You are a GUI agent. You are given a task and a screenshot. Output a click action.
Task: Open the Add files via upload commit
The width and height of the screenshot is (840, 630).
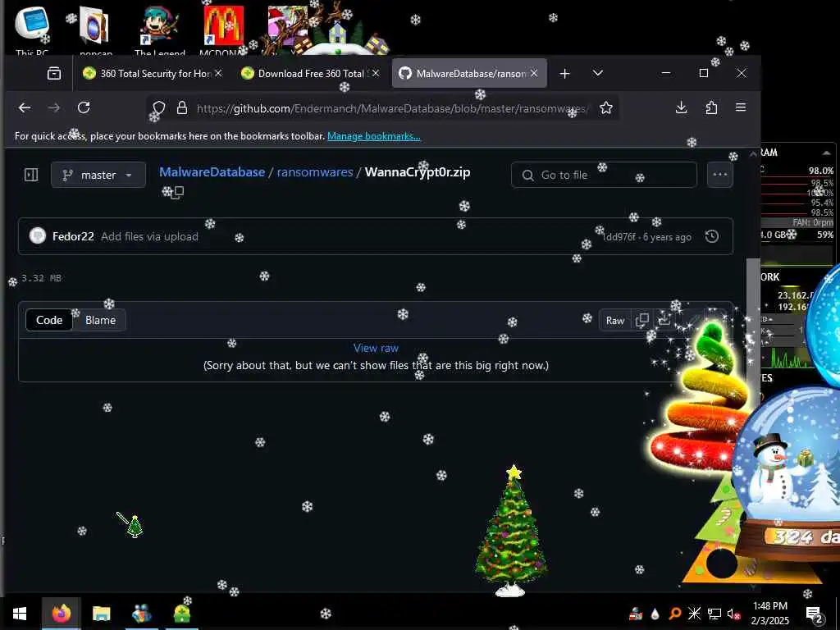[x=149, y=236]
